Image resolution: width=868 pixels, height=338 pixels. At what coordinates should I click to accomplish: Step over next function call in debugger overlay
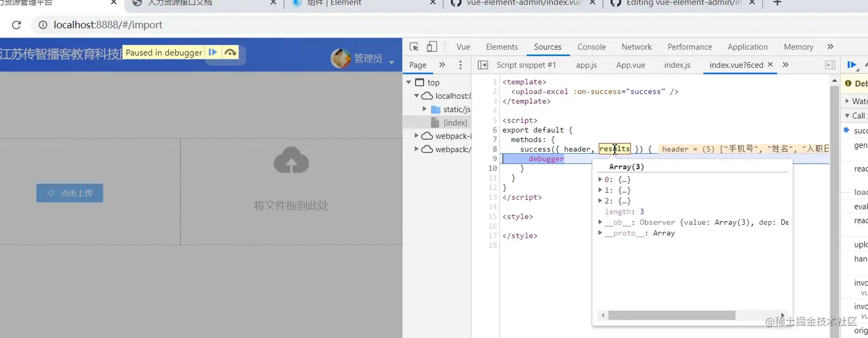click(230, 52)
